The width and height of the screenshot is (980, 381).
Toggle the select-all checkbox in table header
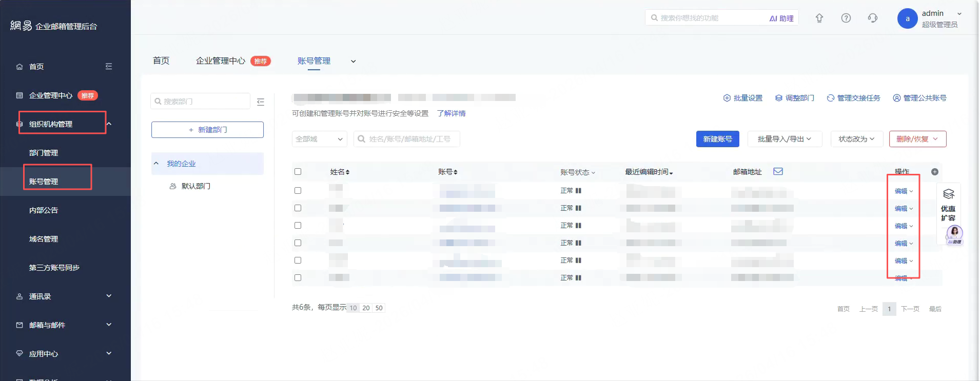tap(298, 172)
